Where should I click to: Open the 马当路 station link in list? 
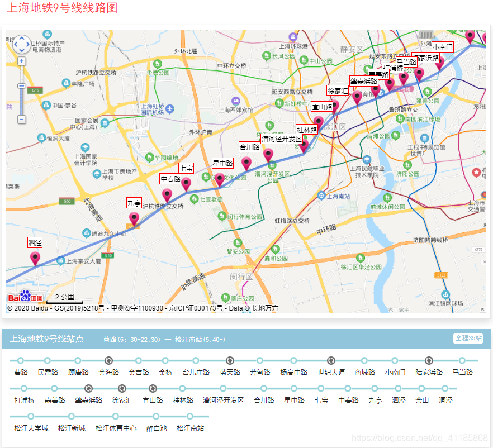point(462,372)
